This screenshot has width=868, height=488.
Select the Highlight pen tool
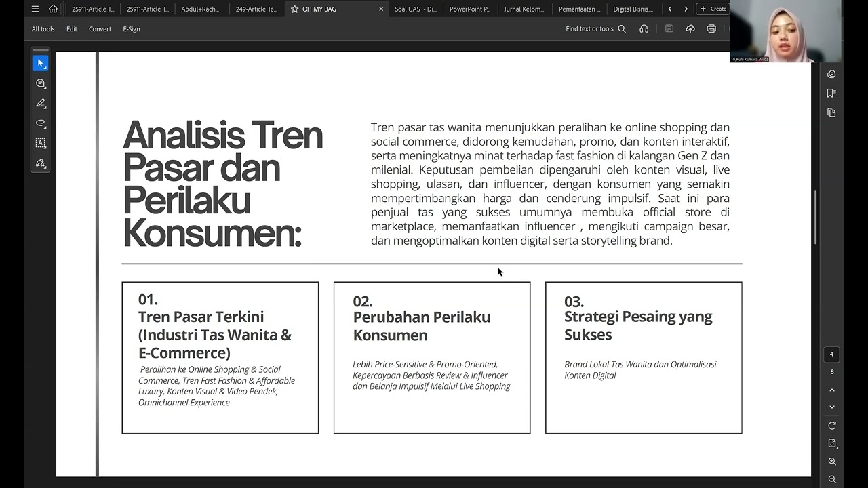coord(41,104)
